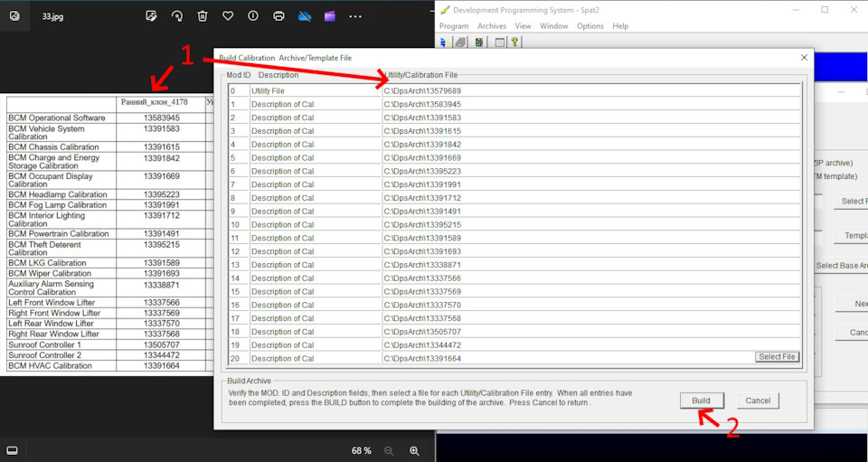Show file info in Photos viewer
The width and height of the screenshot is (868, 462).
pos(253,16)
